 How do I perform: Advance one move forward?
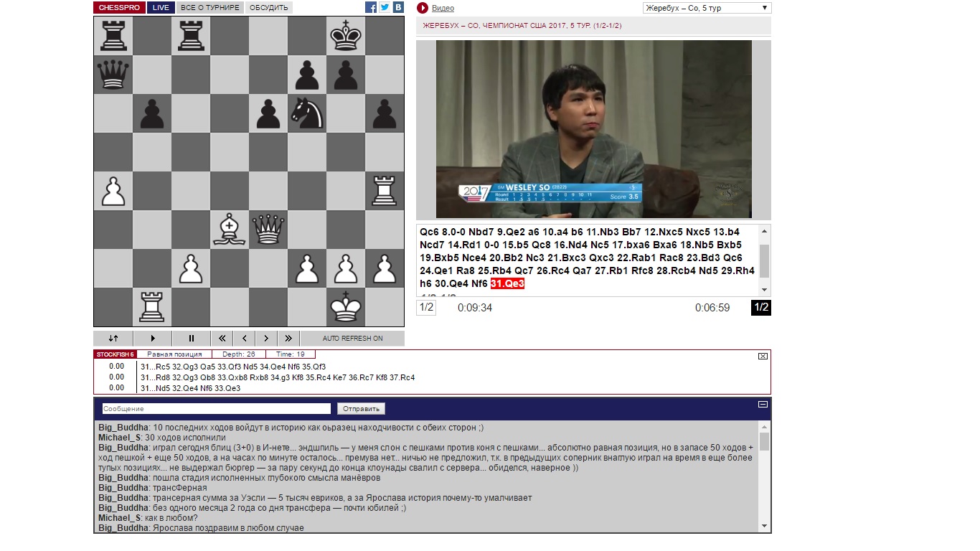(x=266, y=339)
